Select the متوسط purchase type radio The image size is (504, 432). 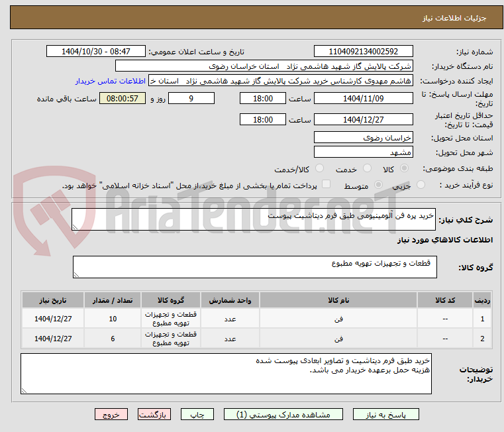[x=378, y=185]
